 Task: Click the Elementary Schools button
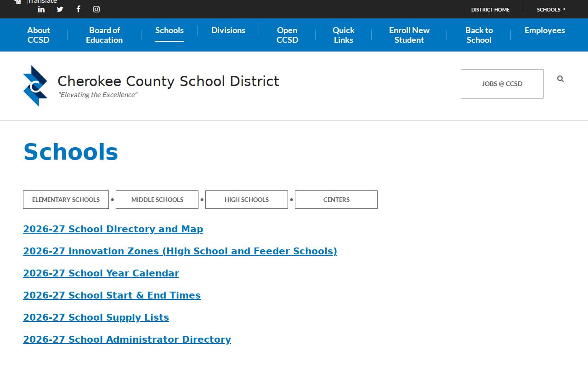(x=66, y=200)
